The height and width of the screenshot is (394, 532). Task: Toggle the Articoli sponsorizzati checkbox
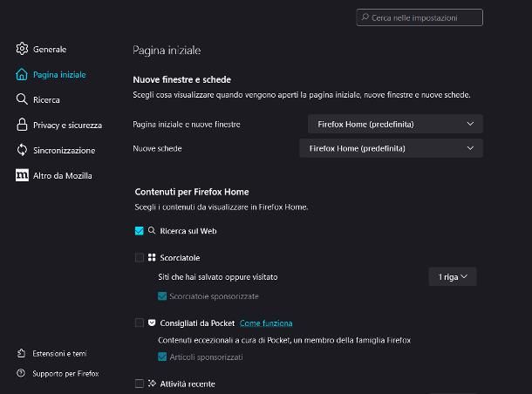pyautogui.click(x=162, y=357)
